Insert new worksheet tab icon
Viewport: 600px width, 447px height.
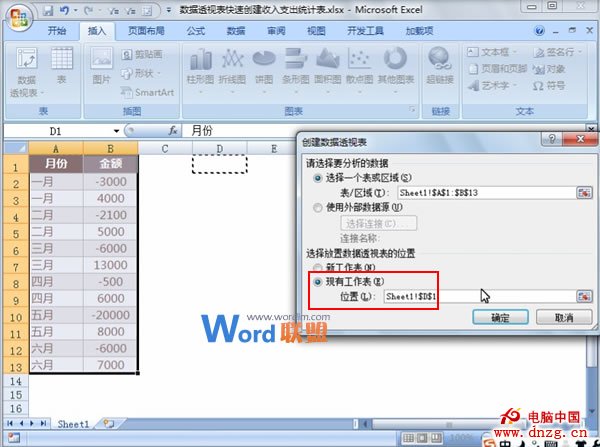[109, 424]
